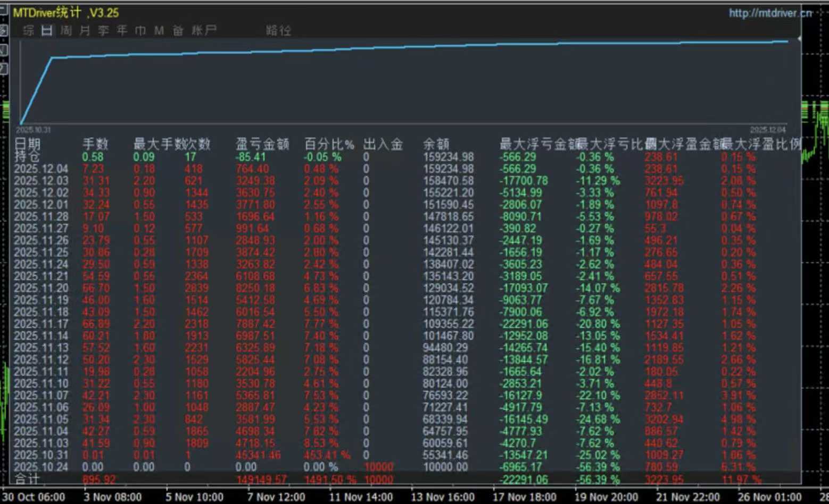The image size is (829, 504).
Task: Click the profit amount 45341.46
Action: click(x=258, y=456)
